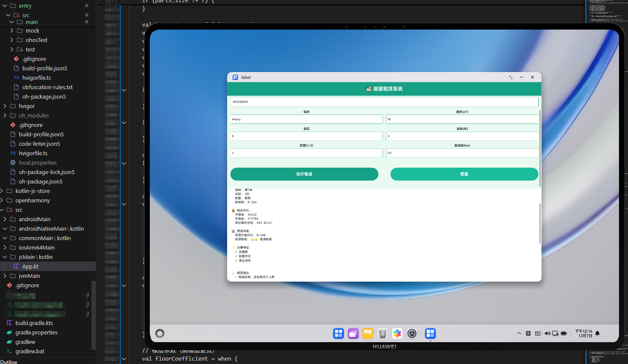Focus the 房龄(年) field containing 3
Image resolution: width=628 pixels, height=364 pixels.
[462, 136]
